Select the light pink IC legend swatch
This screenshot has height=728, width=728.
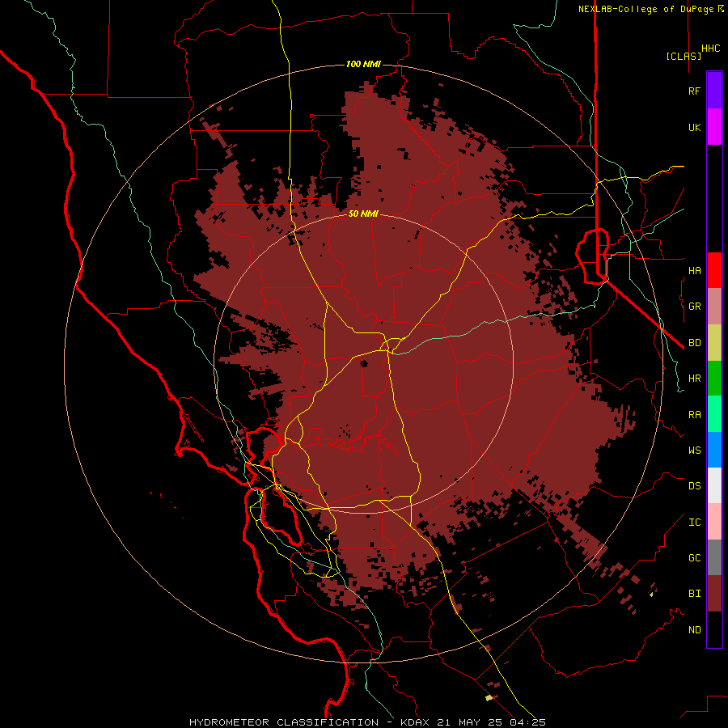(714, 522)
